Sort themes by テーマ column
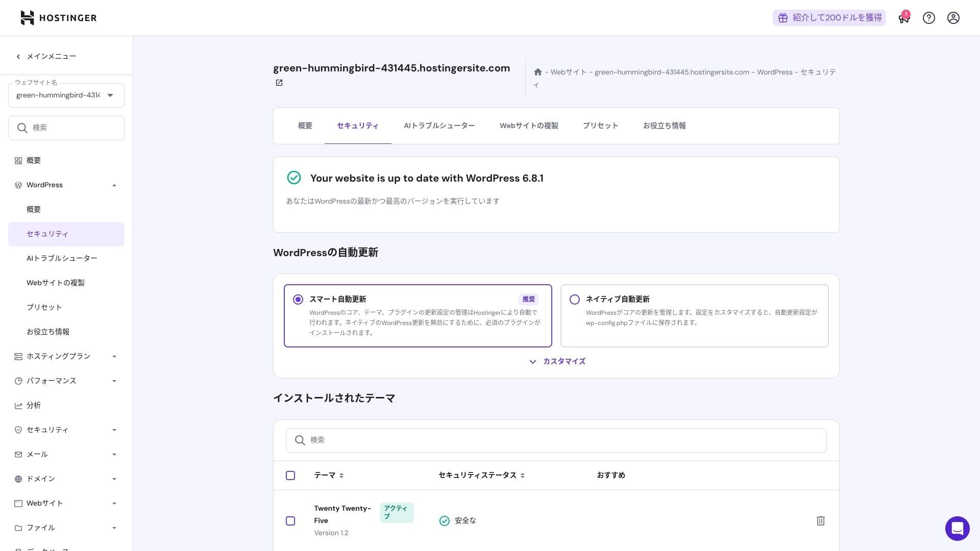Image resolution: width=980 pixels, height=551 pixels. point(329,475)
